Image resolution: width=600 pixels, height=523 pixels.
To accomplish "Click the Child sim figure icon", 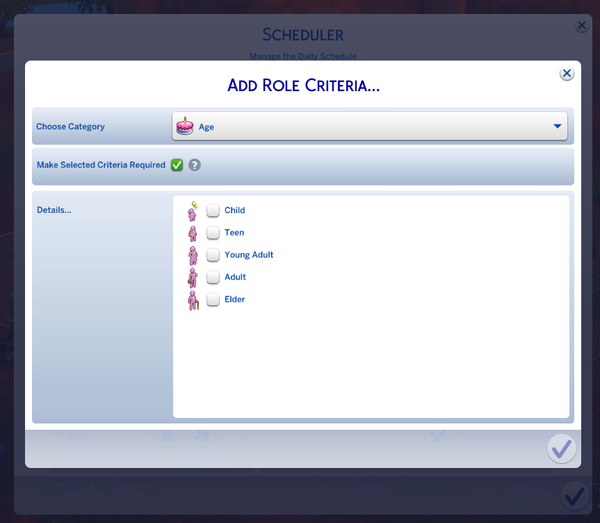I will click(193, 211).
